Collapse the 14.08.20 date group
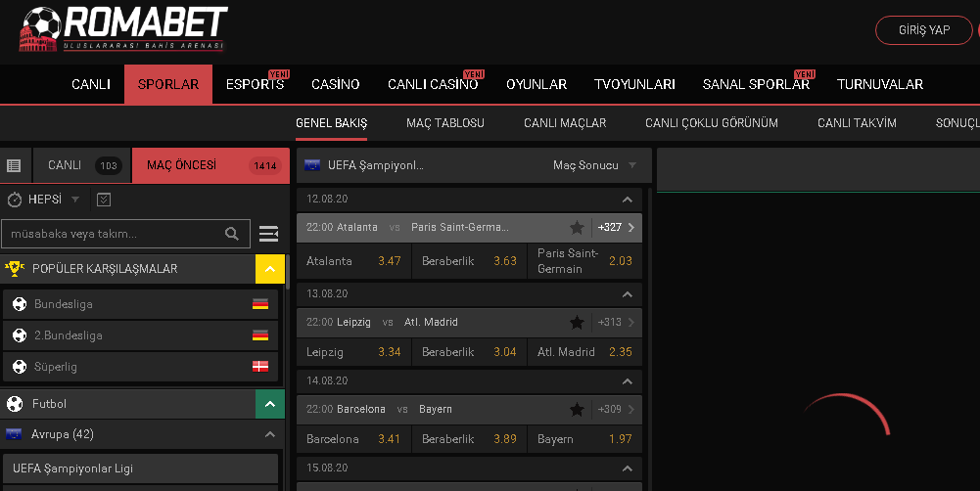 tap(628, 381)
